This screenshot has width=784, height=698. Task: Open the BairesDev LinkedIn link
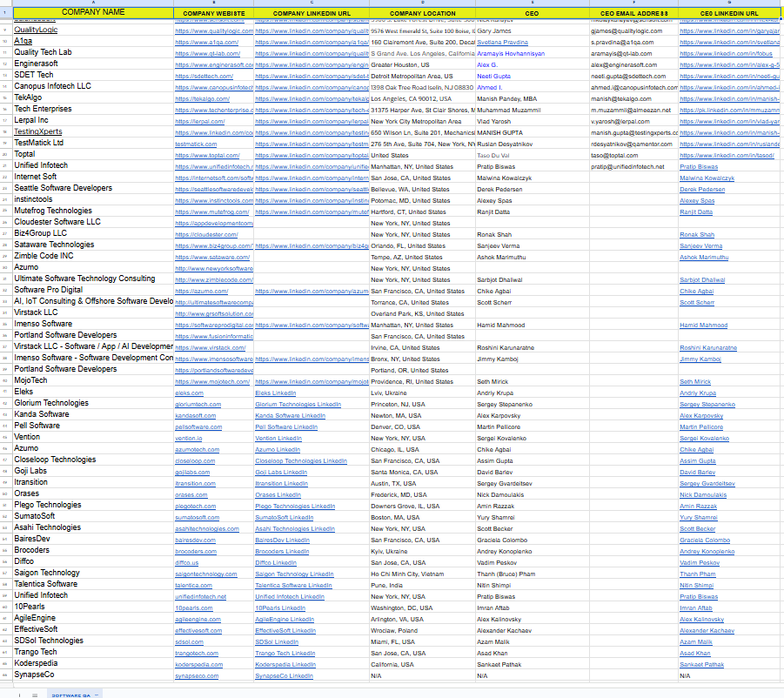[x=283, y=540]
